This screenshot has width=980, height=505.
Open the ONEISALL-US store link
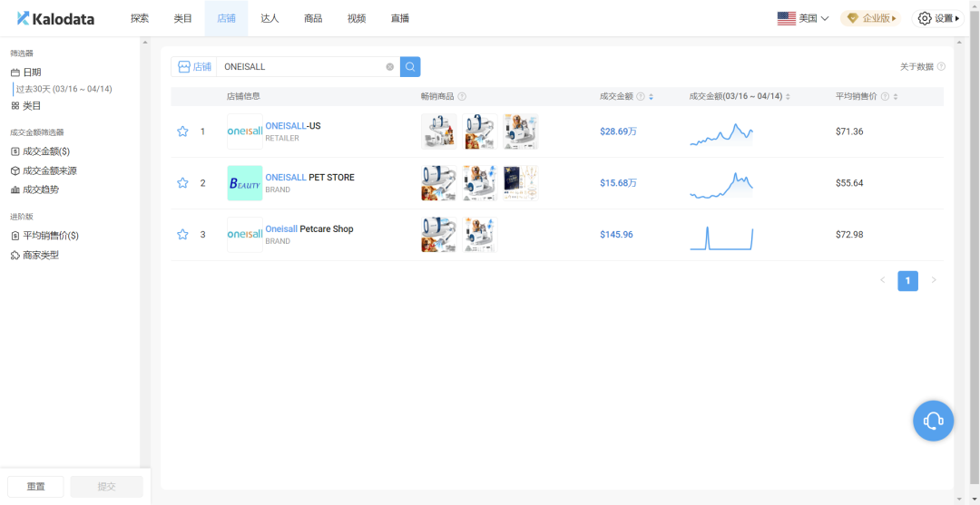click(x=292, y=126)
